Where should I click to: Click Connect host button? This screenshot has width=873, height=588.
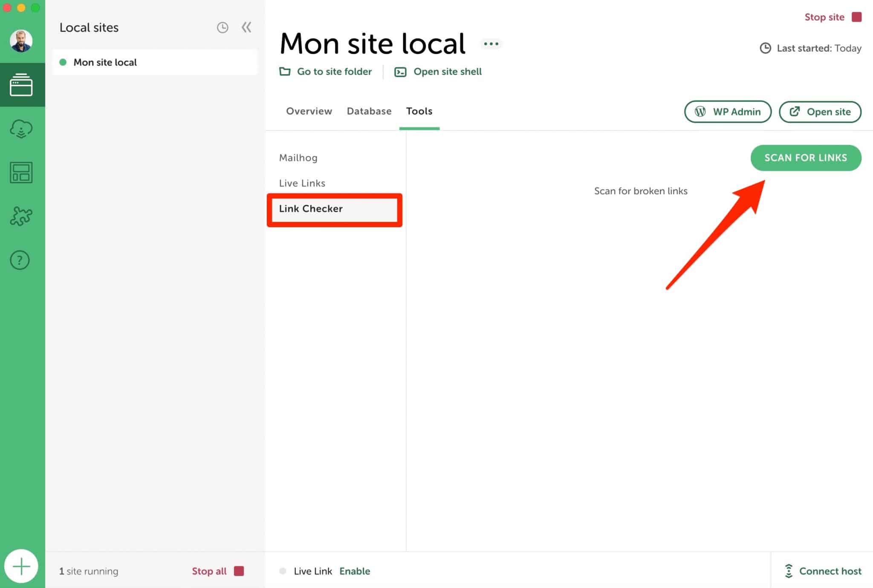823,571
